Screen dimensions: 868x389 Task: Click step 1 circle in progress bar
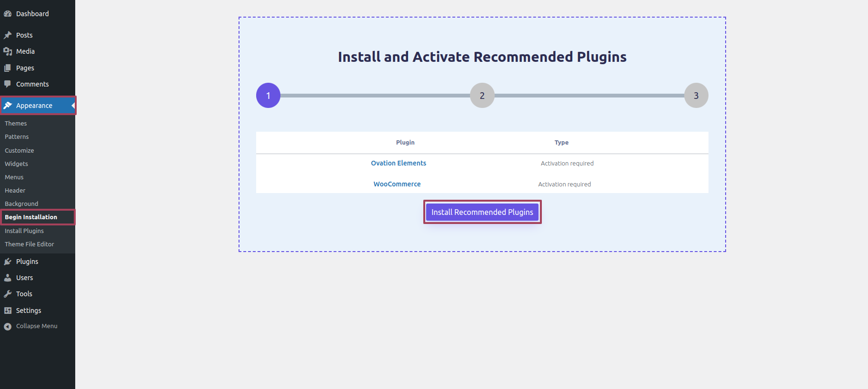(x=268, y=96)
